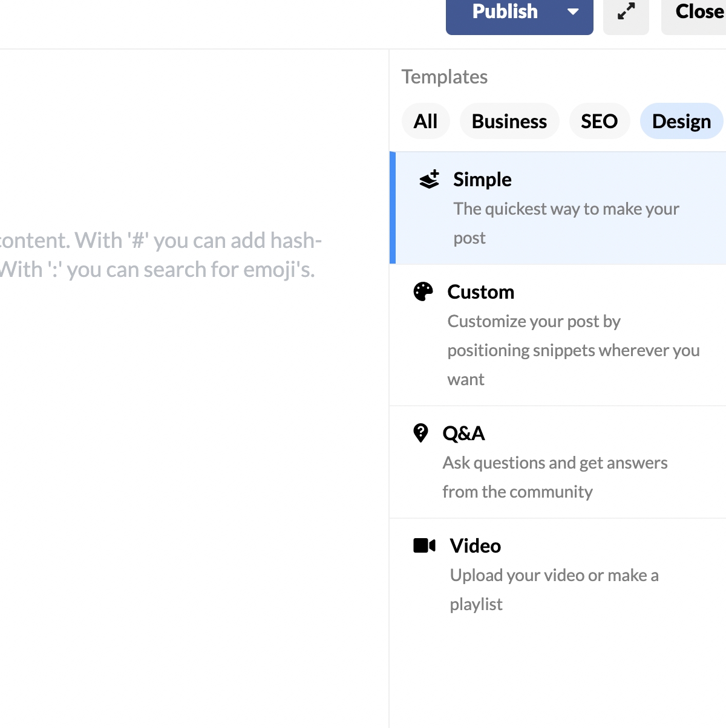Open the Publish dropdown arrow

pyautogui.click(x=574, y=12)
